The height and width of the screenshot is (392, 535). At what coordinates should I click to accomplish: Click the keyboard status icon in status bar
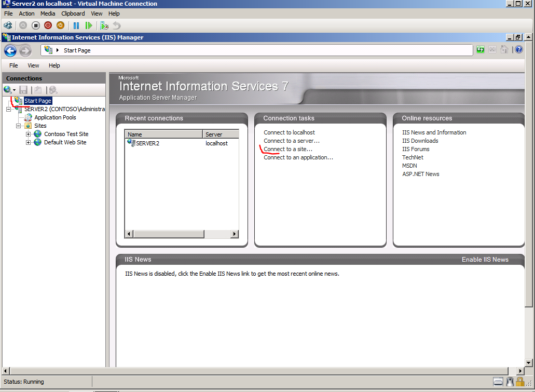pyautogui.click(x=498, y=382)
